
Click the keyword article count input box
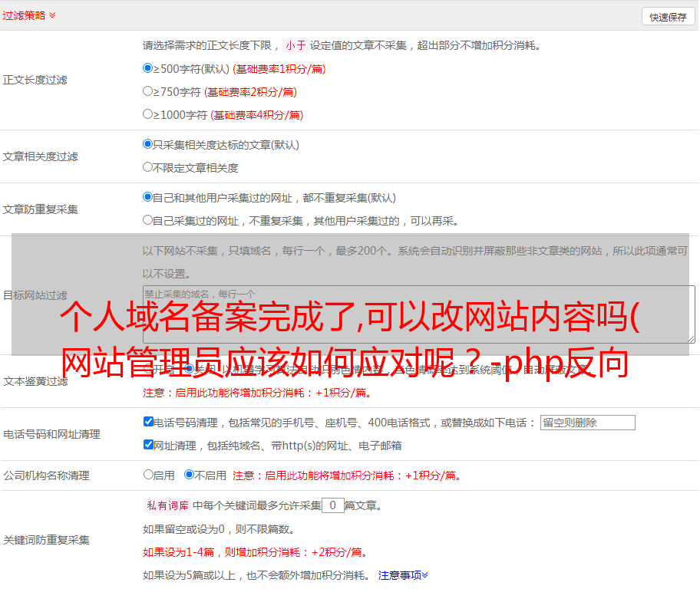click(332, 505)
